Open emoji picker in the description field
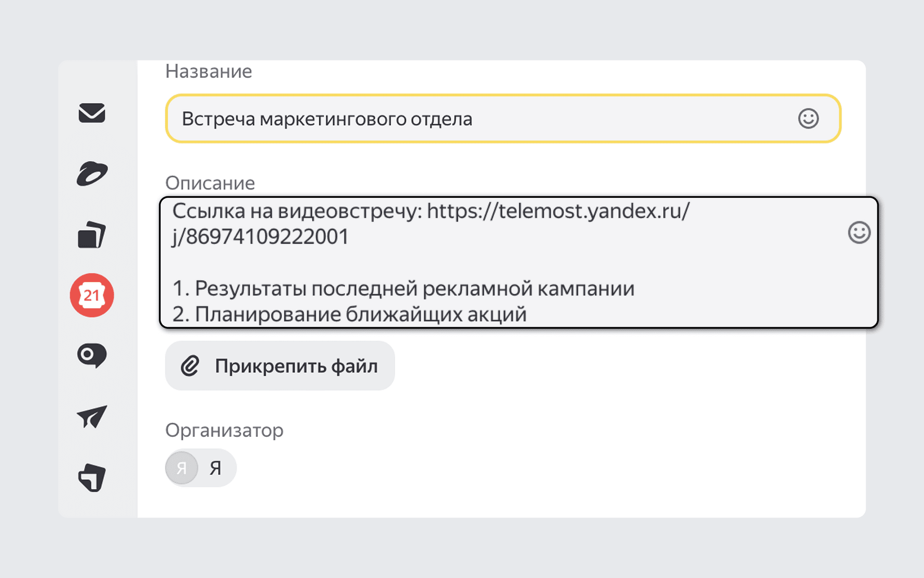 click(859, 232)
